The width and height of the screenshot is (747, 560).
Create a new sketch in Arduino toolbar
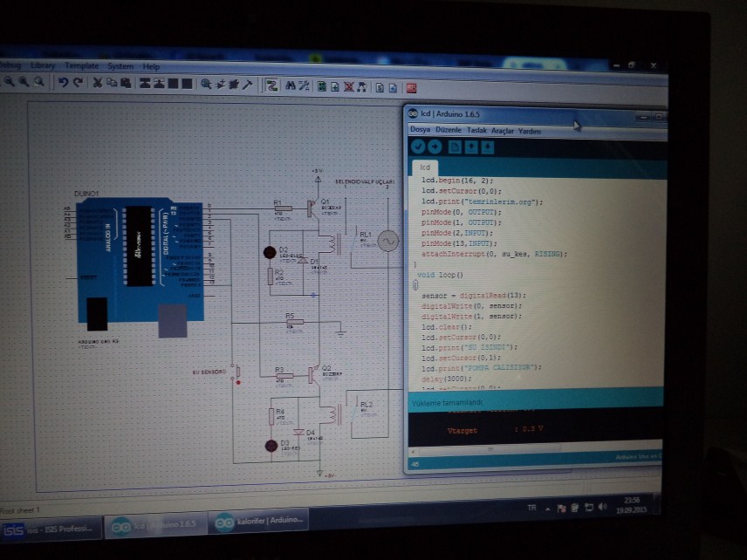click(x=455, y=147)
